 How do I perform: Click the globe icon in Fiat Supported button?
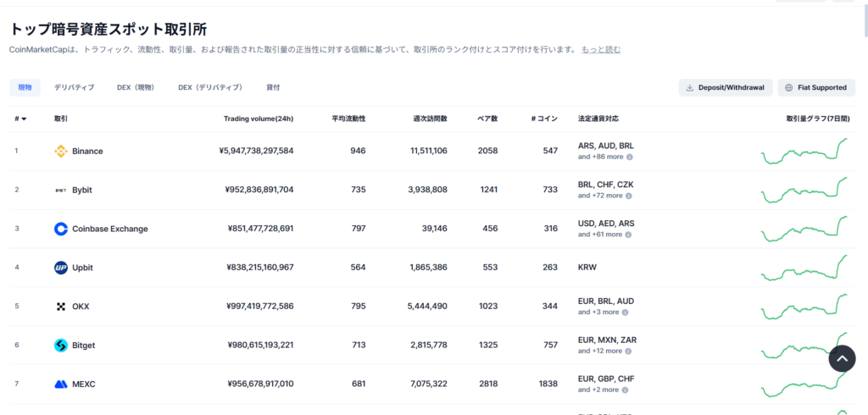coord(788,87)
